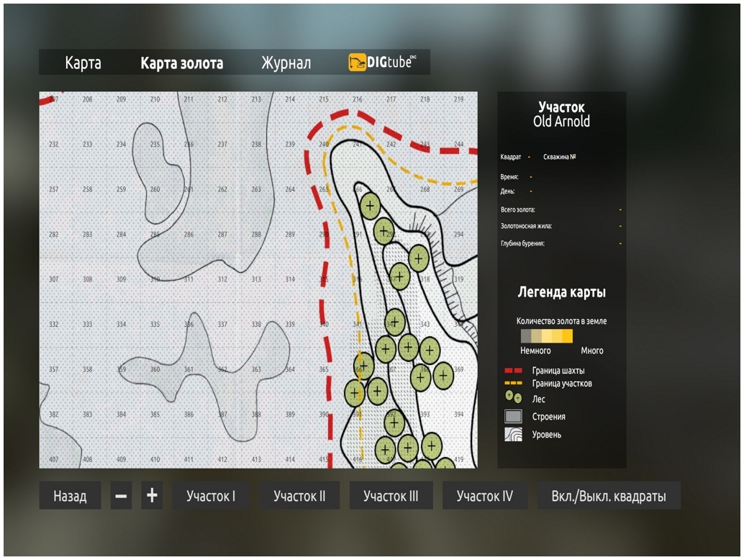
Task: Open the Карта tab
Action: (x=83, y=63)
